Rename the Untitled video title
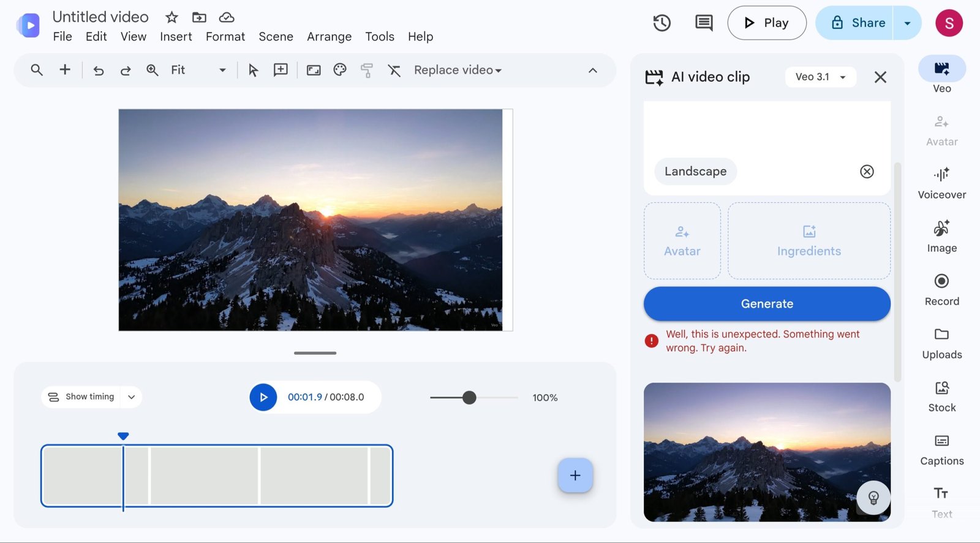This screenshot has width=980, height=543. [100, 17]
